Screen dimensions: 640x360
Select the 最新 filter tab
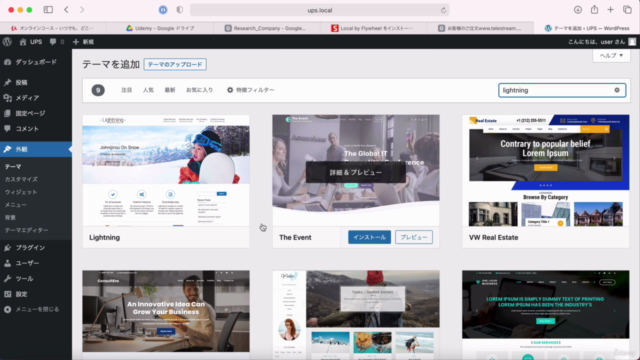tap(170, 90)
